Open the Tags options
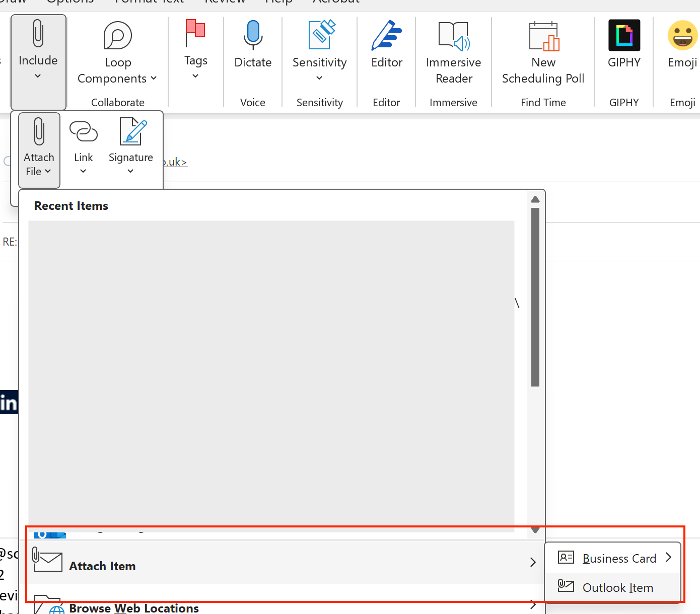The height and width of the screenshot is (614, 700). point(195,48)
